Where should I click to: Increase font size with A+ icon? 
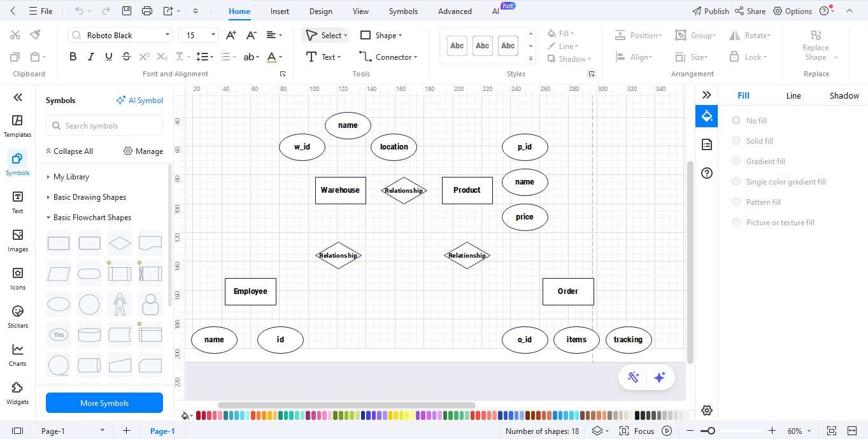(231, 35)
